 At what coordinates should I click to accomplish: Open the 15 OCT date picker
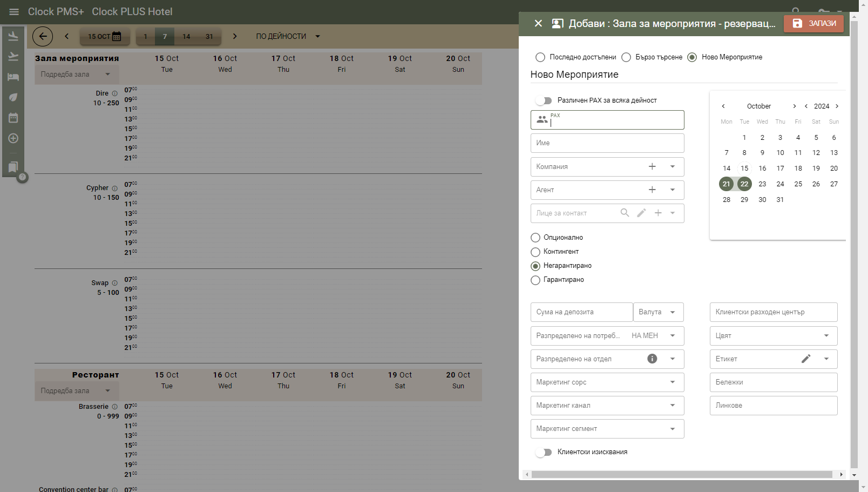click(x=105, y=36)
